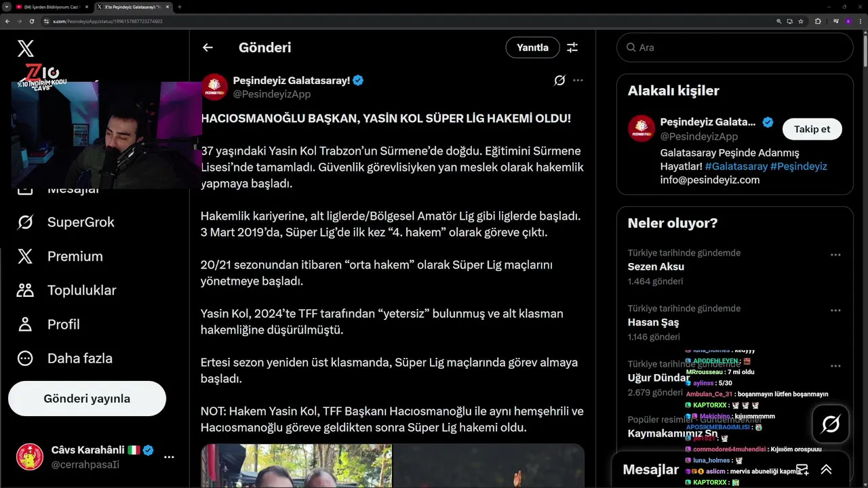The height and width of the screenshot is (488, 868).
Task: Click the Ara search field
Action: [x=734, y=47]
